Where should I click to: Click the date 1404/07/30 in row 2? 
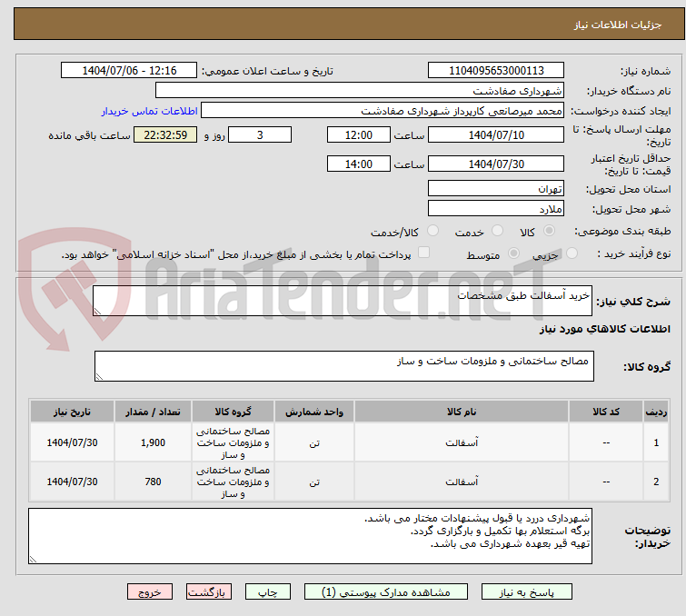pyautogui.click(x=72, y=482)
